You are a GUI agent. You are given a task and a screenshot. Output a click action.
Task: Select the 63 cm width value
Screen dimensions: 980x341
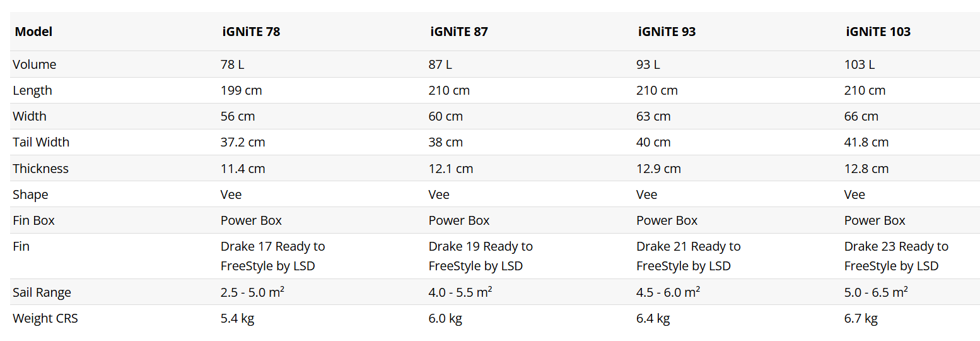[x=653, y=116]
